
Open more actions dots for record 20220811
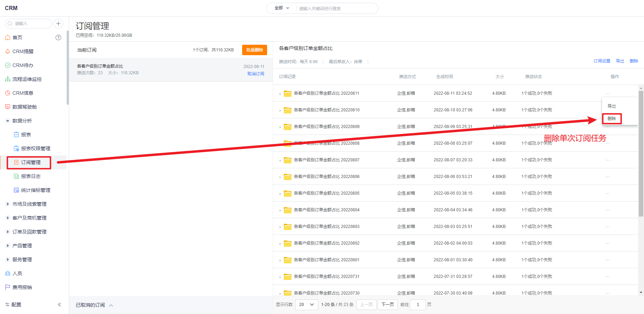pyautogui.click(x=608, y=93)
